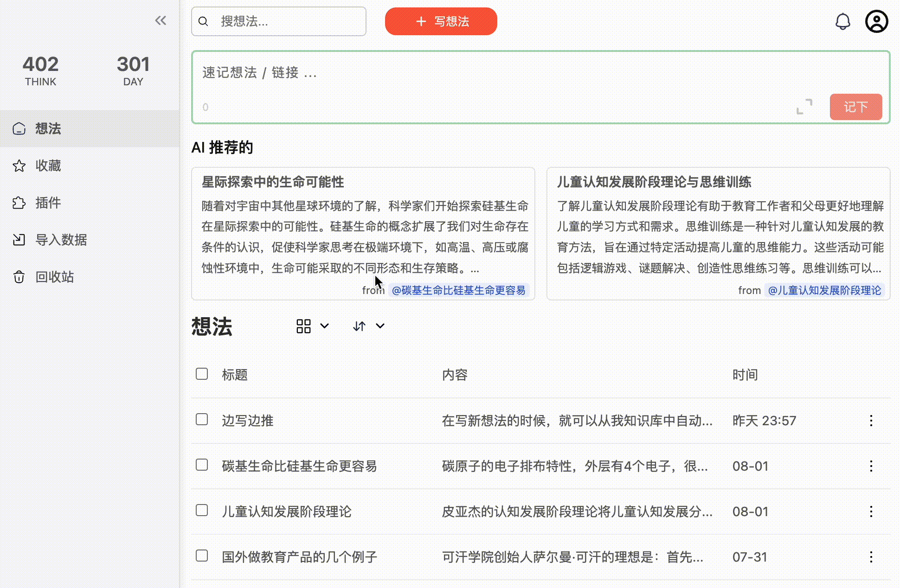The image size is (900, 588).
Task: Check the 国外做教育产品的几个例子 checkbox
Action: click(202, 556)
